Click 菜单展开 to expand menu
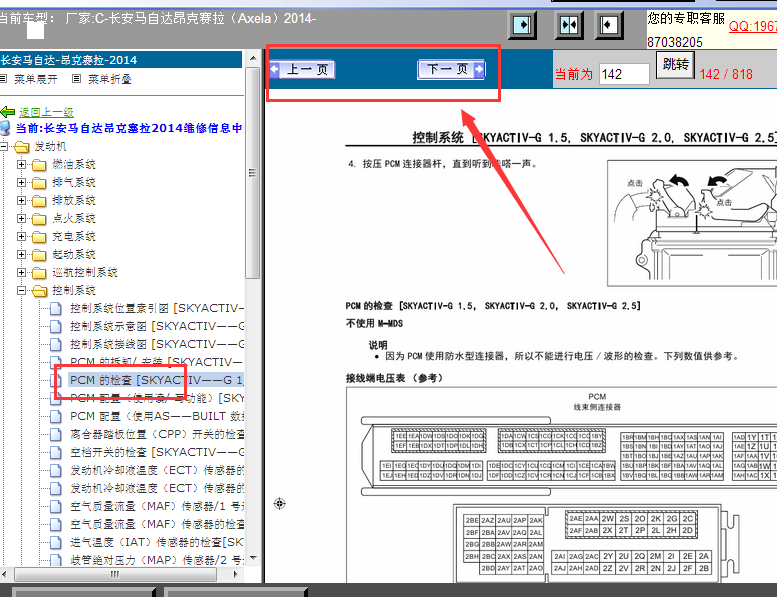Viewport: 777px width, 597px height. pos(36,79)
